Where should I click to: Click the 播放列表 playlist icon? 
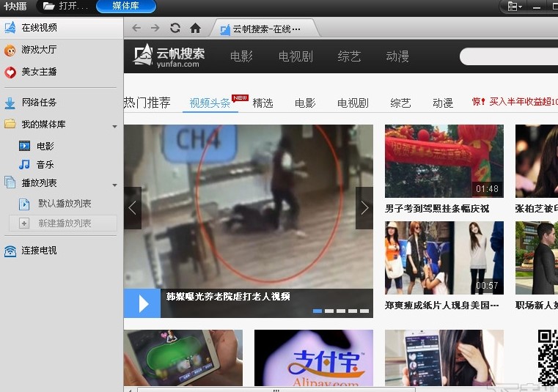(x=10, y=182)
